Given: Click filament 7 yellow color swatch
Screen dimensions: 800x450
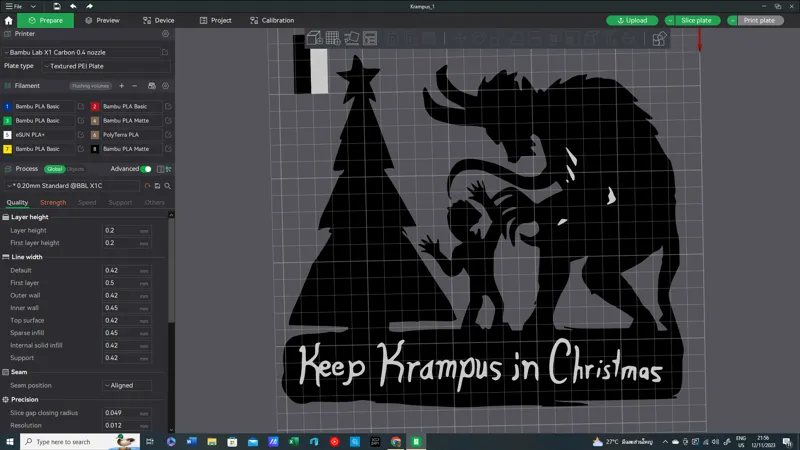Looking at the screenshot, I should click(x=7, y=149).
